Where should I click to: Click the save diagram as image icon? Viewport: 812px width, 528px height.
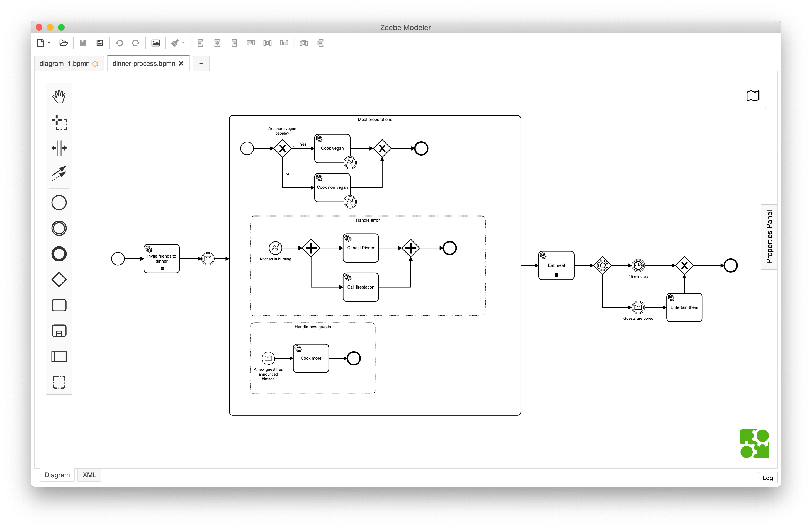(155, 43)
